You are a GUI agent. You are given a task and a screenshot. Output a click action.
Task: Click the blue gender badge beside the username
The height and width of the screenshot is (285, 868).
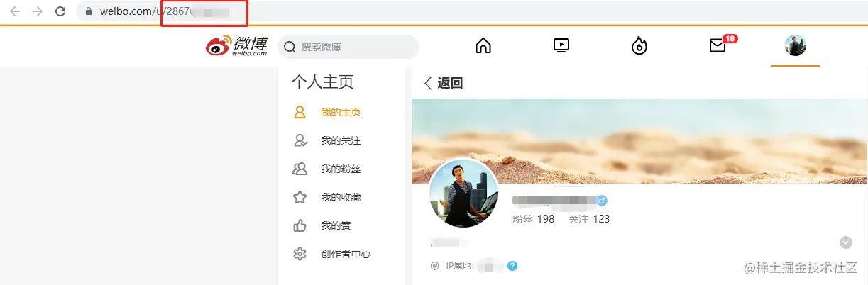point(602,201)
